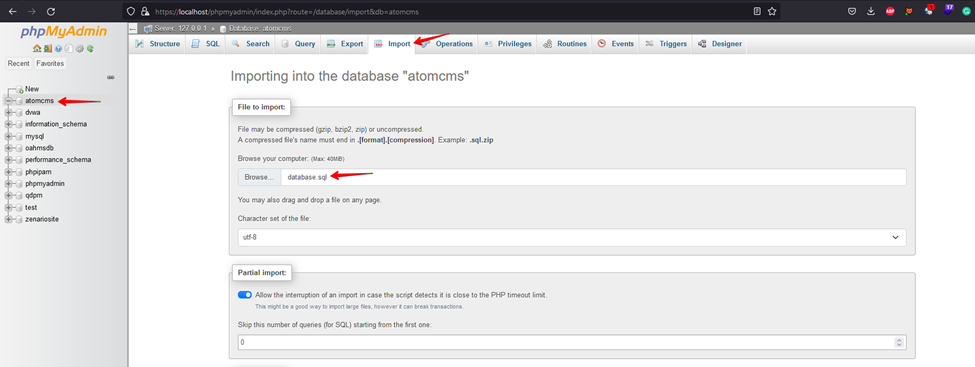The image size is (975, 367).
Task: Open phpMyAdmin documentation help icon
Action: click(x=58, y=49)
